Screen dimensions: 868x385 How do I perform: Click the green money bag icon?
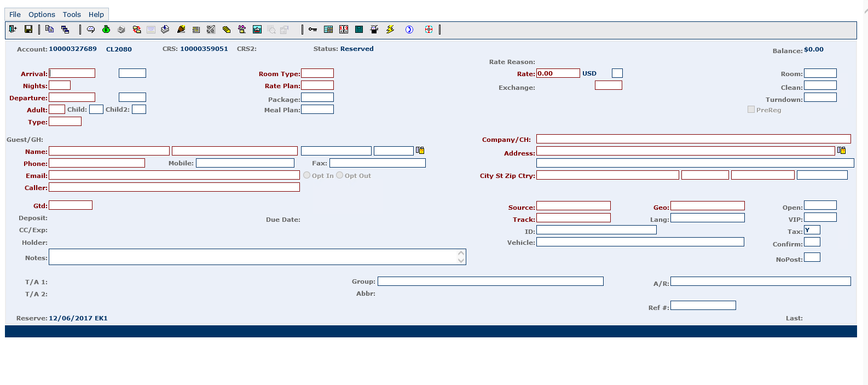(106, 30)
